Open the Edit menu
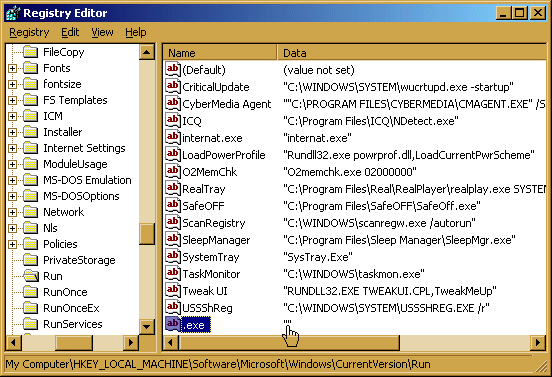The image size is (552, 377). [70, 32]
